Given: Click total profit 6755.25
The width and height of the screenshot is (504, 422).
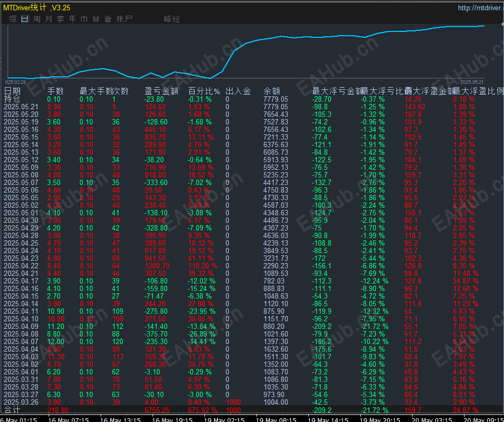Looking at the screenshot, I should (x=157, y=410).
